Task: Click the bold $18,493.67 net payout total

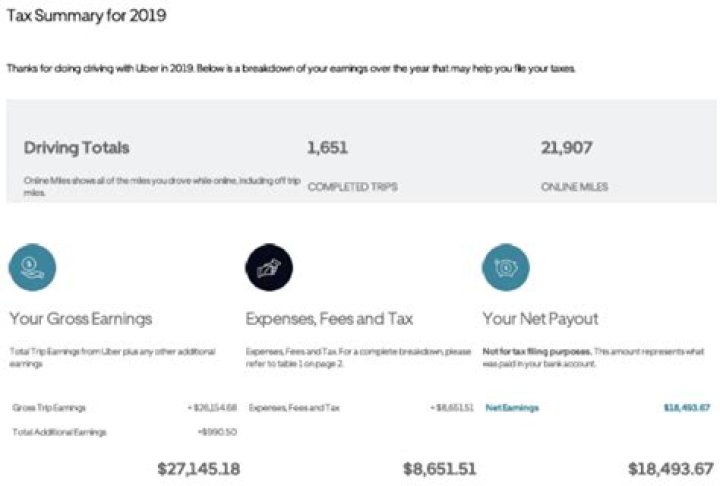Action: click(669, 468)
